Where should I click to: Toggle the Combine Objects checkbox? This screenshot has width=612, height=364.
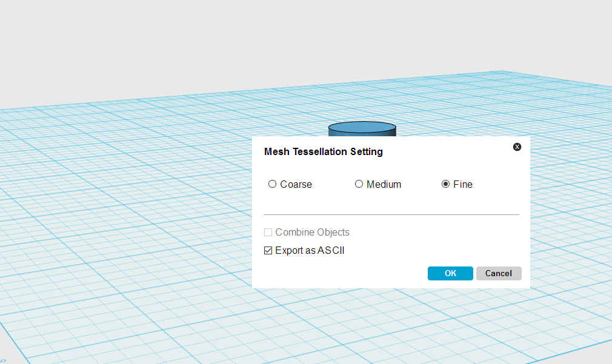268,232
